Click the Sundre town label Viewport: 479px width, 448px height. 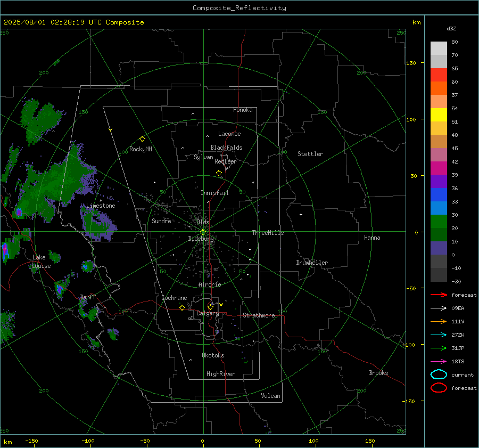pos(161,221)
